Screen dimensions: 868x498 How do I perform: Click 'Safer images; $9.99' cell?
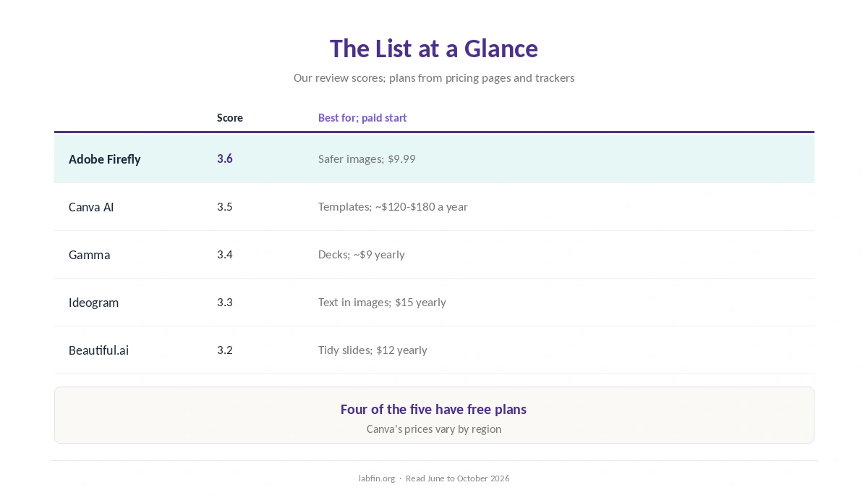tap(367, 159)
